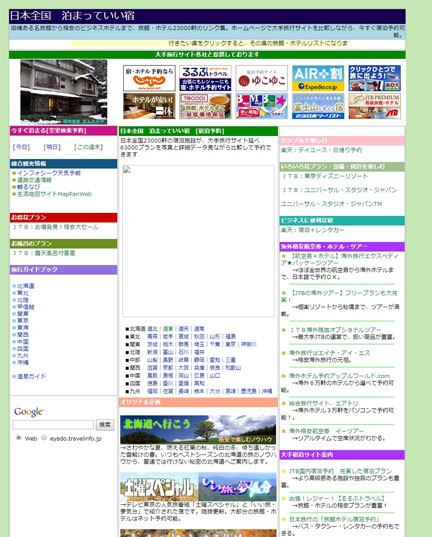Click the BMB colorful star banner

click(x=261, y=106)
